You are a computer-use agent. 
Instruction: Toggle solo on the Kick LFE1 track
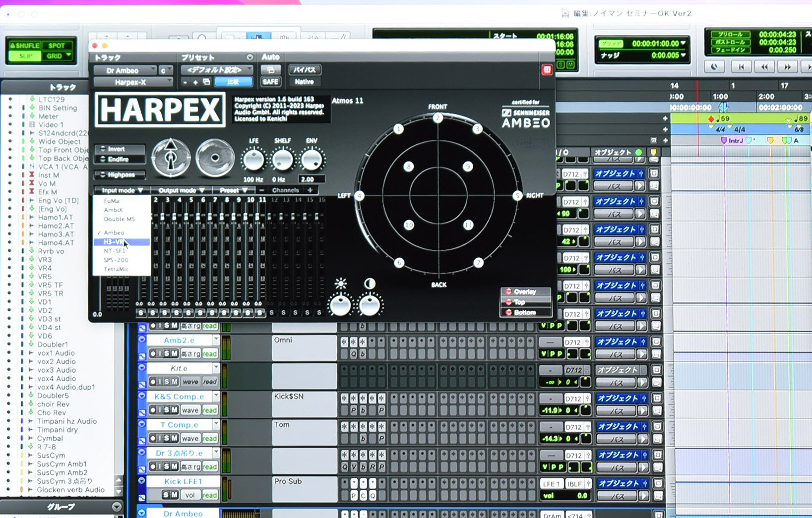coord(166,495)
